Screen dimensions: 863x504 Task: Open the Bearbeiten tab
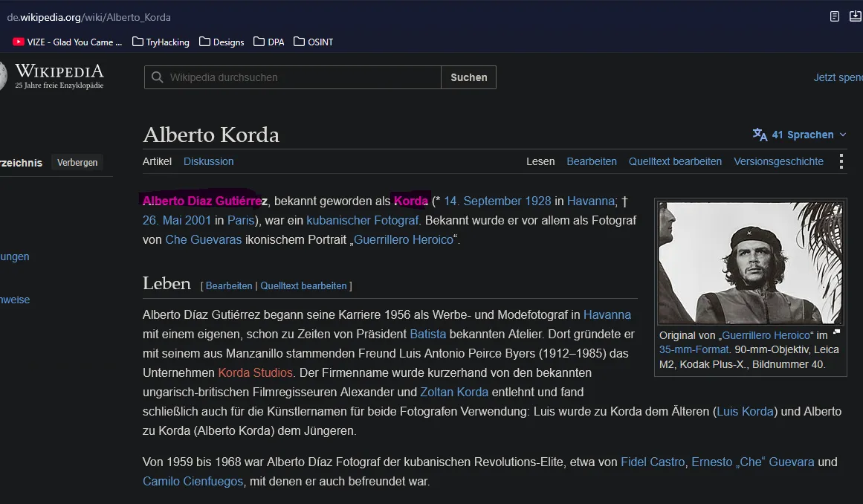(592, 161)
